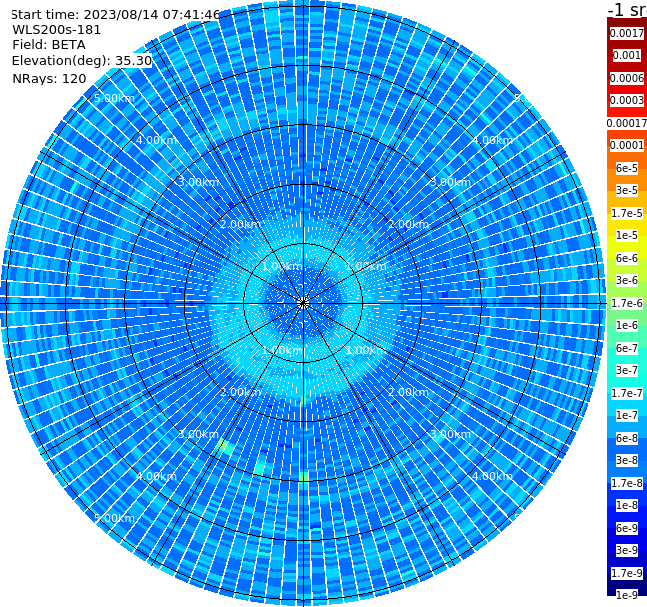
Task: Click the 0.0006 colorbar value
Action: 627,78
